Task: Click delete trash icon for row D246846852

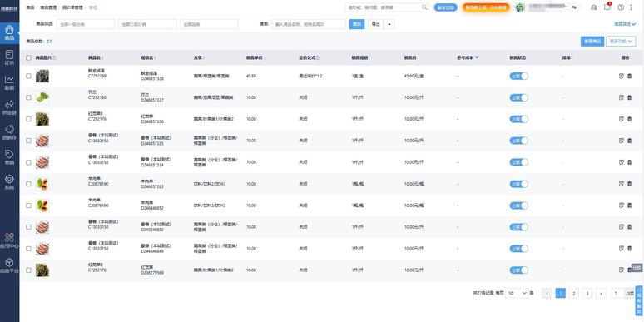Action: pos(630,206)
